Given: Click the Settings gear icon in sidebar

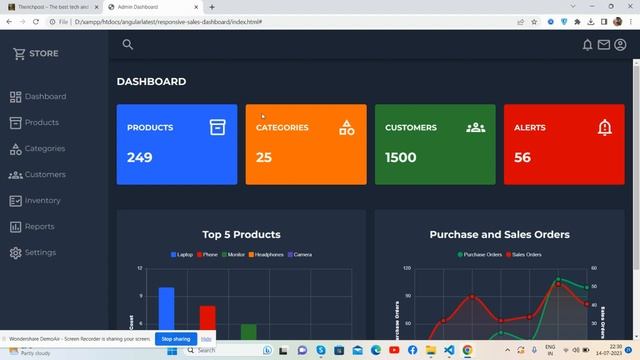Looking at the screenshot, I should 16,253.
